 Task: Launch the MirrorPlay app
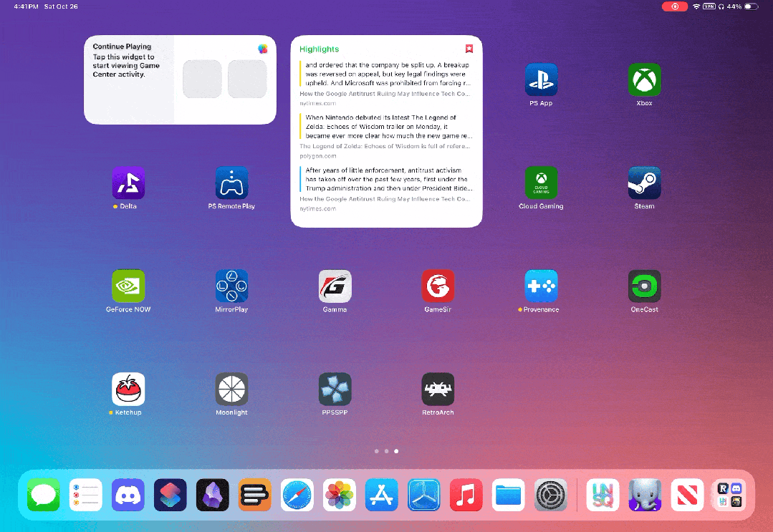[231, 286]
